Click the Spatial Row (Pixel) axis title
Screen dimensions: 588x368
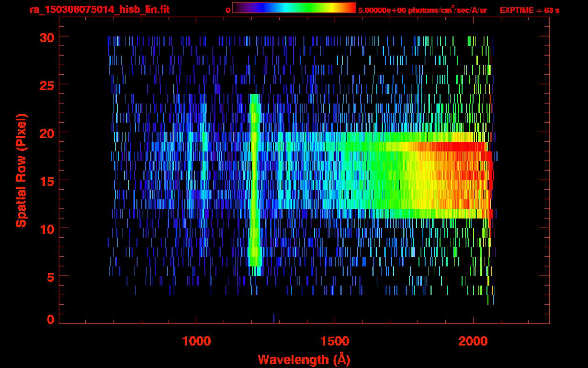click(x=21, y=170)
